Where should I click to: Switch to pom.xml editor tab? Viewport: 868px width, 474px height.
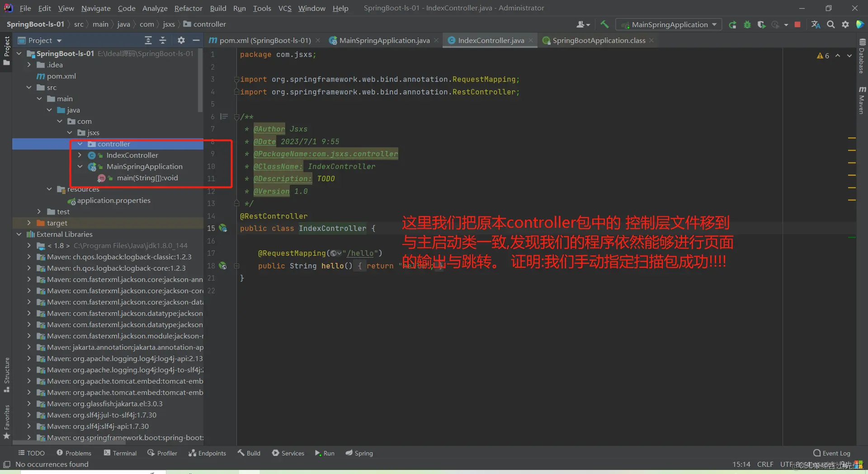click(x=264, y=40)
